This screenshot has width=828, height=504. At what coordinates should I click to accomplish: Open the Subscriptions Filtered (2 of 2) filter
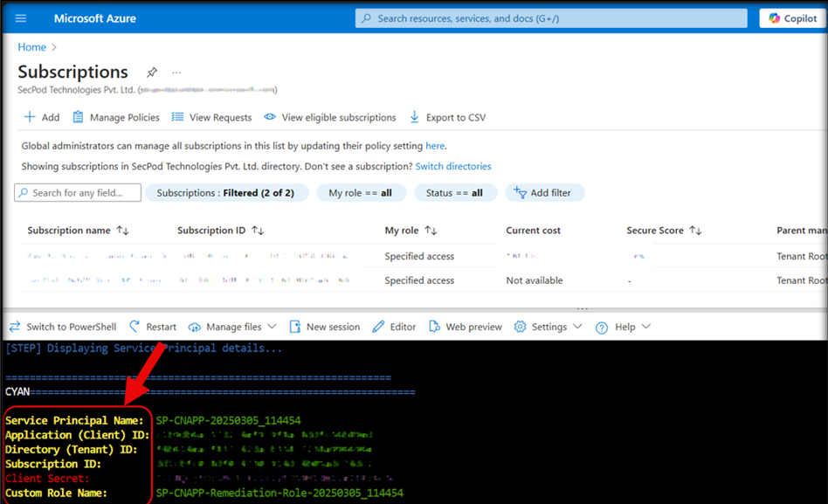(226, 193)
